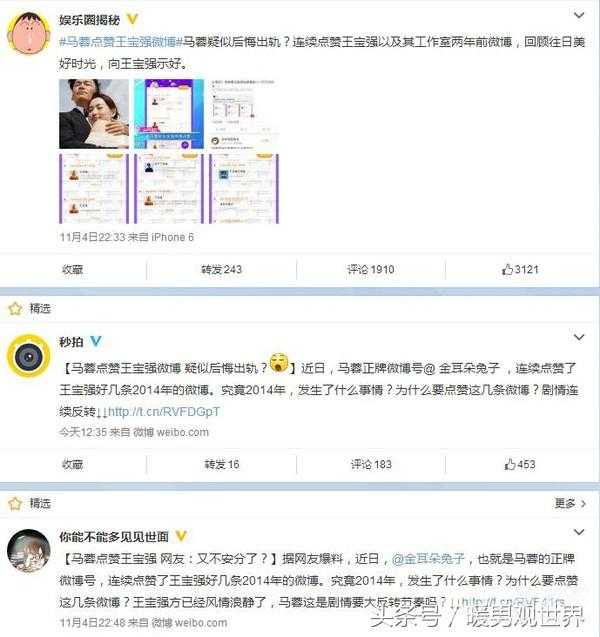
Task: Like the 秒拍 post with 453 likes
Action: coord(520,464)
